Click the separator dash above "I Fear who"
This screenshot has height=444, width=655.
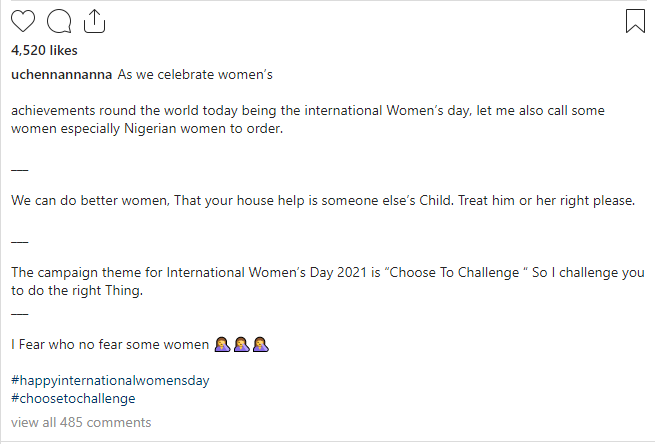click(20, 314)
